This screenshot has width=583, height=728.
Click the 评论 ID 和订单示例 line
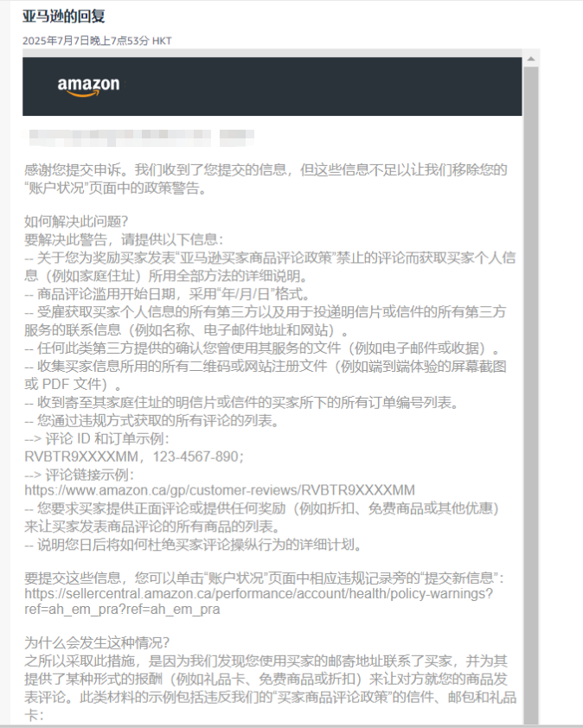[97, 438]
